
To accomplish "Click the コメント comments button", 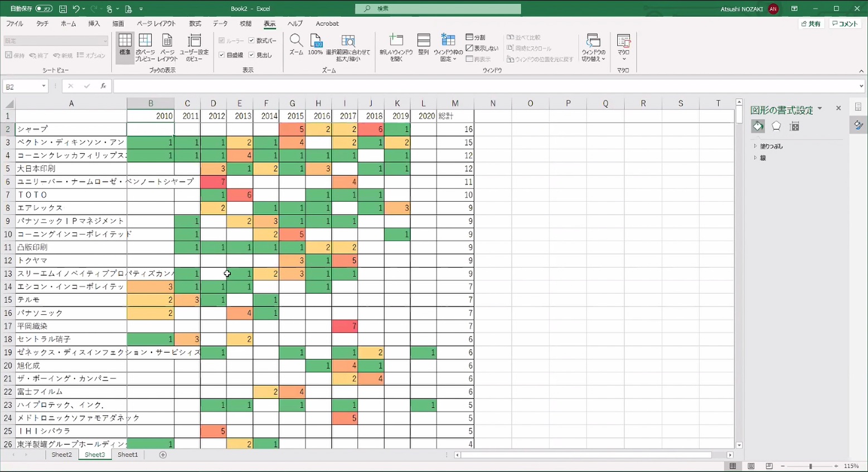I will [x=844, y=24].
